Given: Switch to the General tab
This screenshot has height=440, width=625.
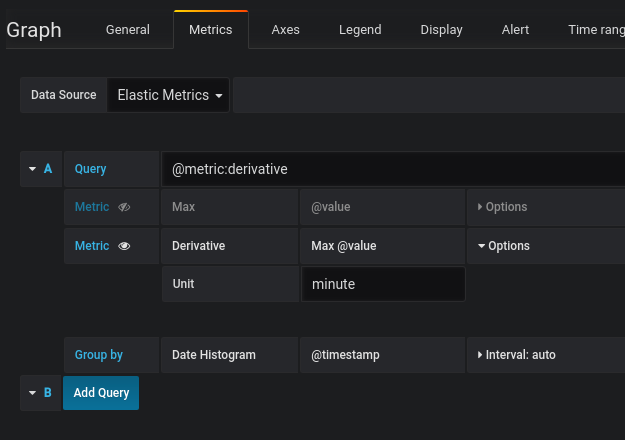Looking at the screenshot, I should point(128,30).
